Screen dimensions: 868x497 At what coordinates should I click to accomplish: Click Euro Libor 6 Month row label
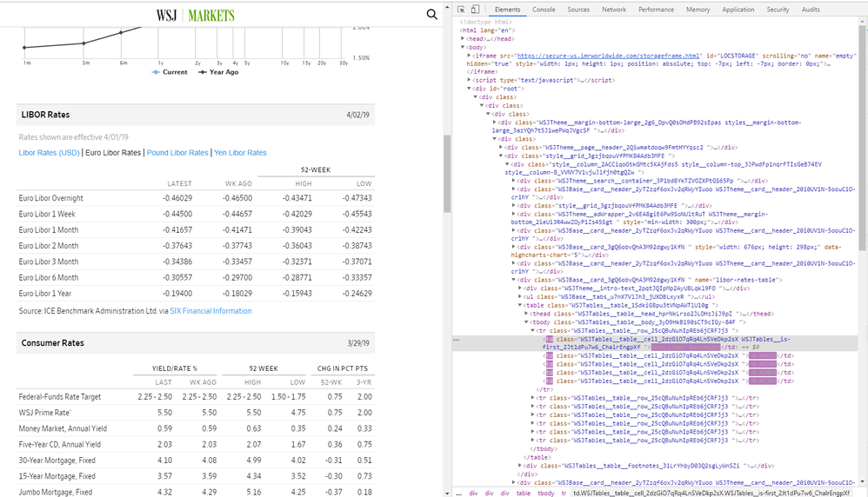pos(49,277)
